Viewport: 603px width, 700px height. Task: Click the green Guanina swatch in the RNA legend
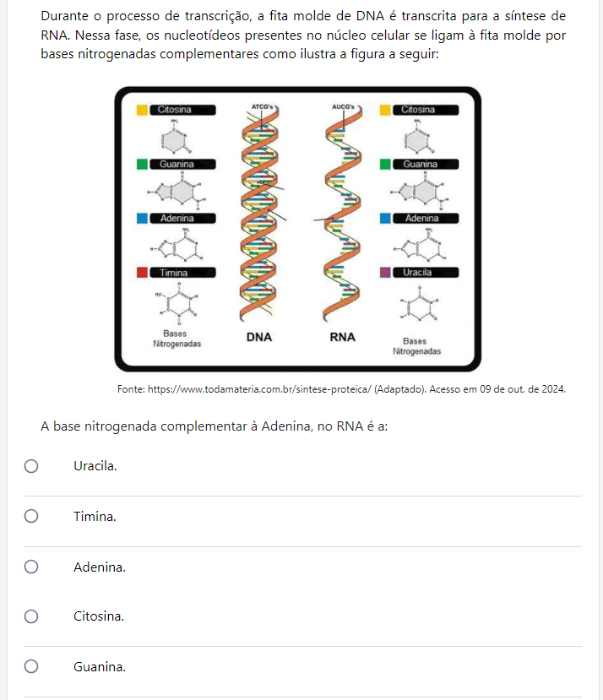click(385, 164)
